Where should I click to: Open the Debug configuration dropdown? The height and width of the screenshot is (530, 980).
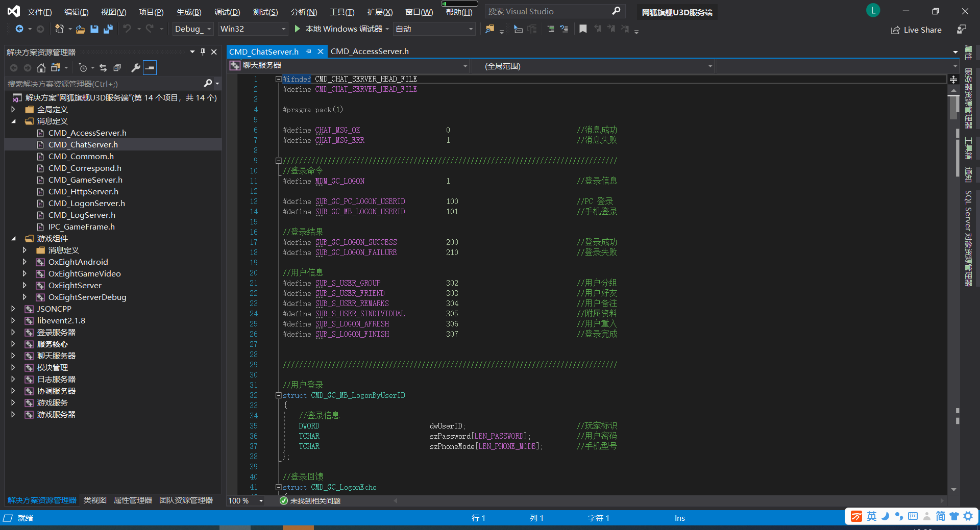tap(193, 29)
